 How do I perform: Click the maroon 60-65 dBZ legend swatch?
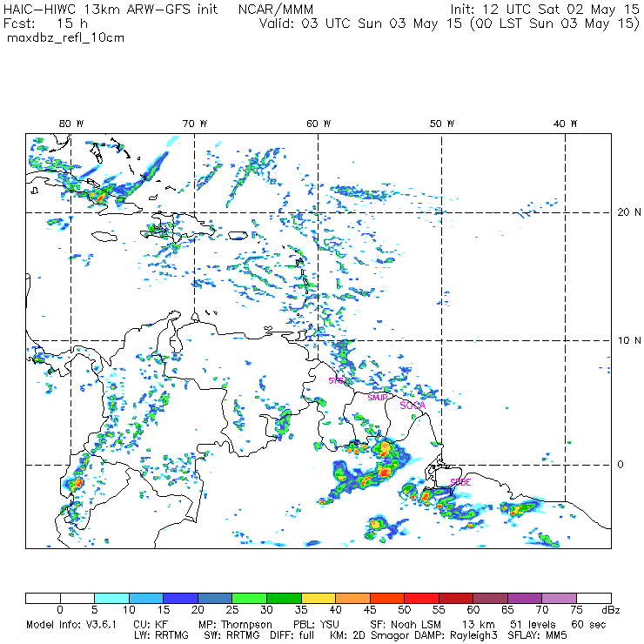coord(490,598)
